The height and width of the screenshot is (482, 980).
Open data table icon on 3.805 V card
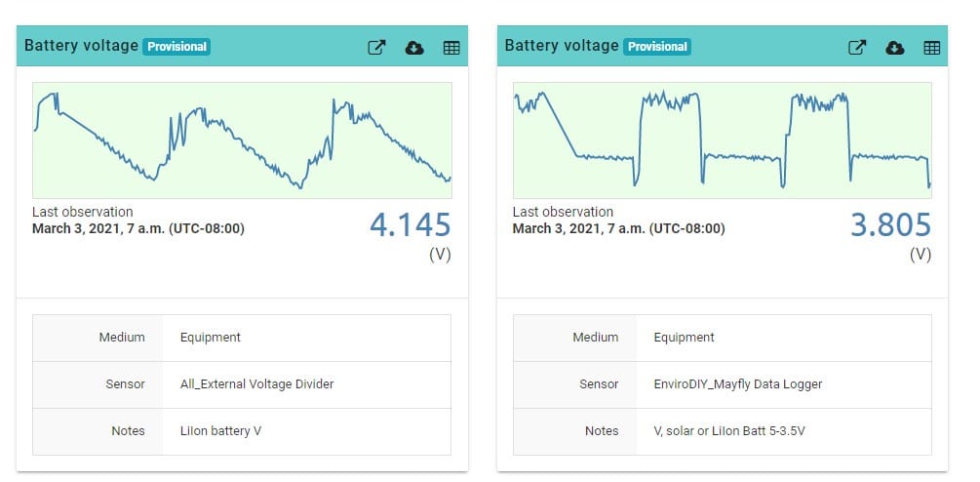(932, 47)
